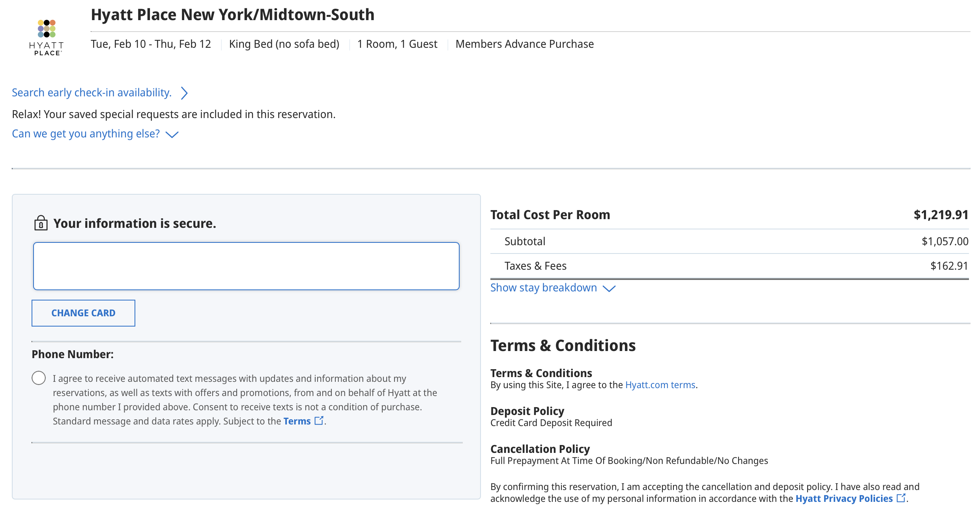Click the CHANGE CARD button
Image resolution: width=980 pixels, height=522 pixels.
click(x=83, y=313)
